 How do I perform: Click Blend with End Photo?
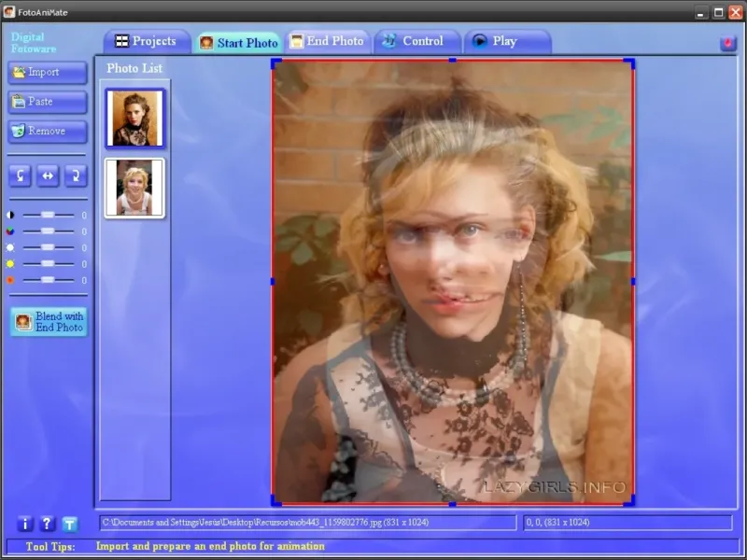point(49,322)
